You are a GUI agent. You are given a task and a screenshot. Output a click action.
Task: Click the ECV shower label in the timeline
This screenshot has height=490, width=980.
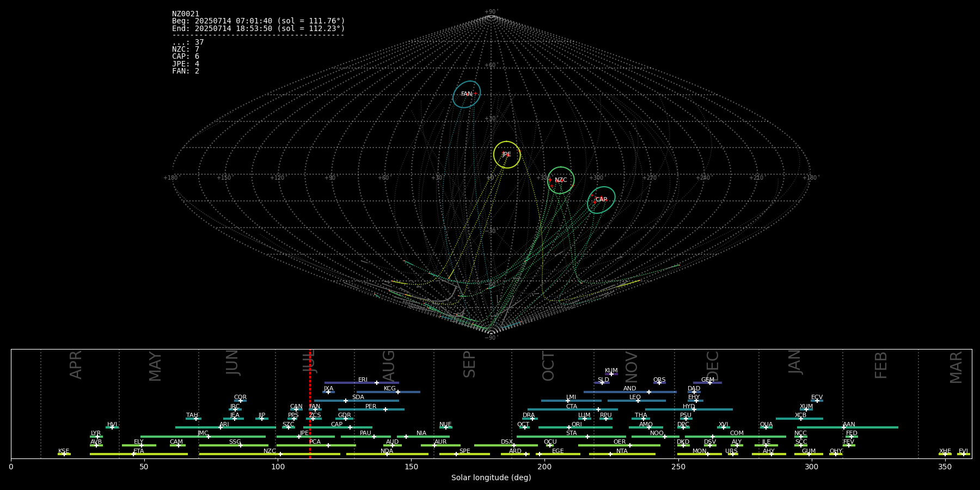817,397
